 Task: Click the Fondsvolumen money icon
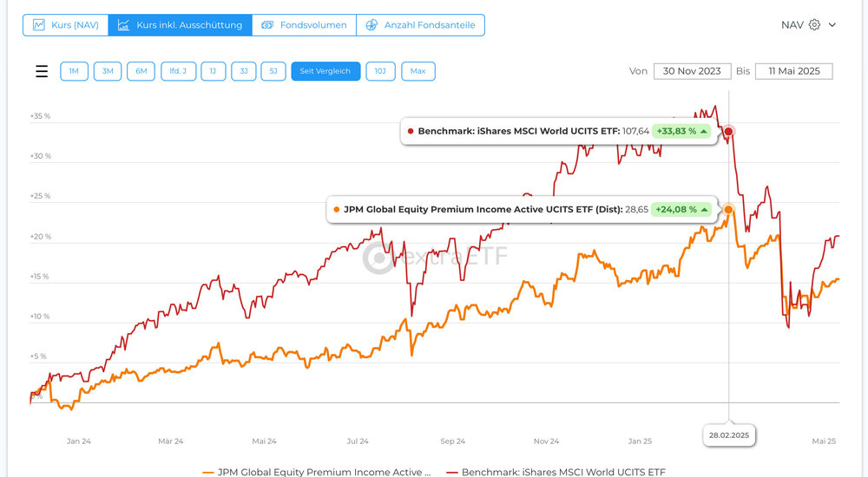pyautogui.click(x=266, y=25)
